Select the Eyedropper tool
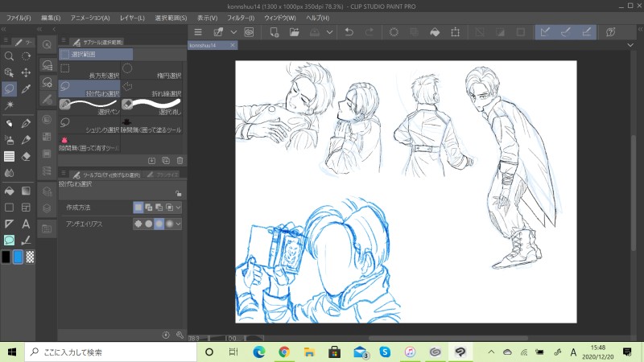Image resolution: width=644 pixels, height=362 pixels. point(26,89)
